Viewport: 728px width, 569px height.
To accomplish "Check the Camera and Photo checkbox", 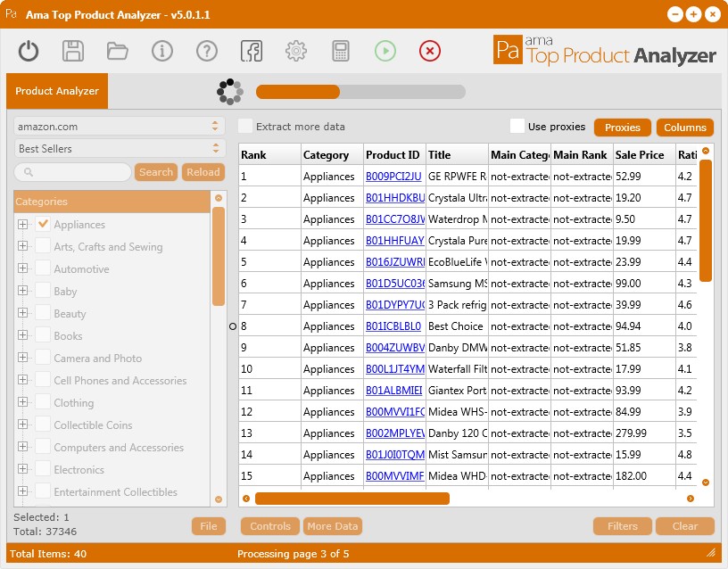I will [x=43, y=357].
